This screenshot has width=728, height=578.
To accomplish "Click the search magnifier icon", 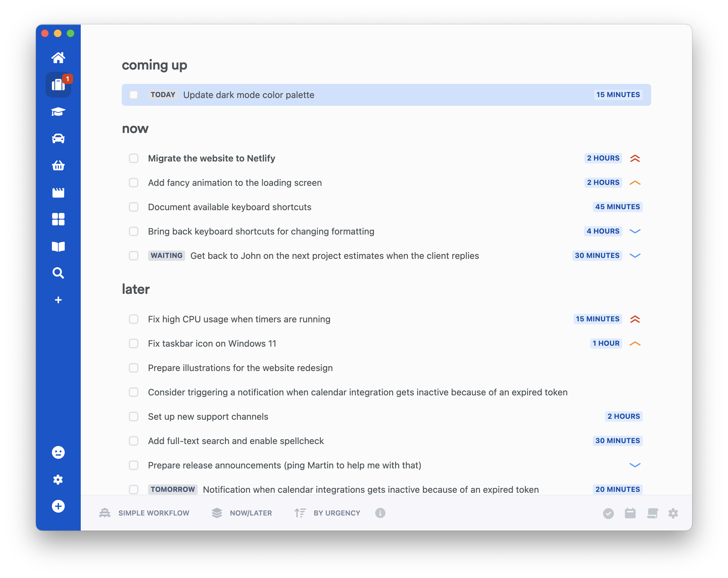I will coord(58,273).
